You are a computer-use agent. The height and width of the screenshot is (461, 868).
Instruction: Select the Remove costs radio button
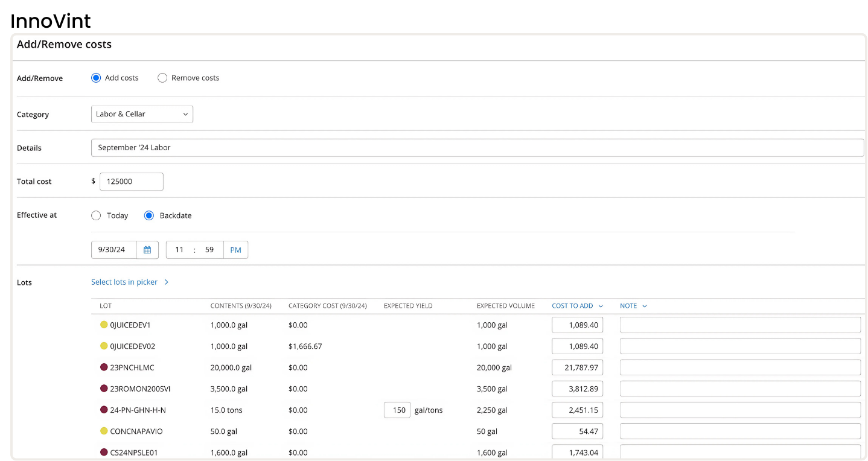162,78
